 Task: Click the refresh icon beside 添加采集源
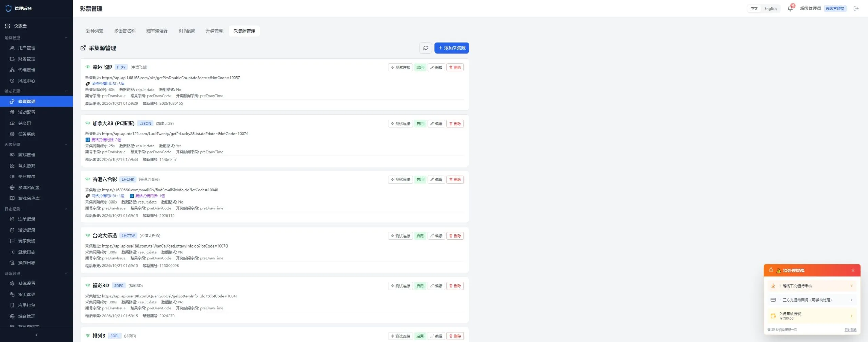click(426, 48)
